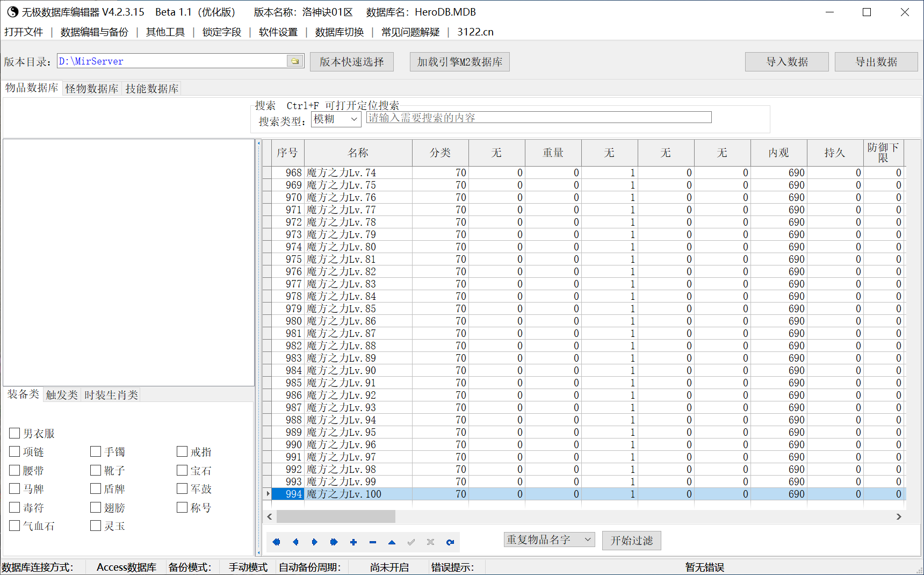Select the cell 魔方之力Lv. 88
The height and width of the screenshot is (575, 924).
358,346
